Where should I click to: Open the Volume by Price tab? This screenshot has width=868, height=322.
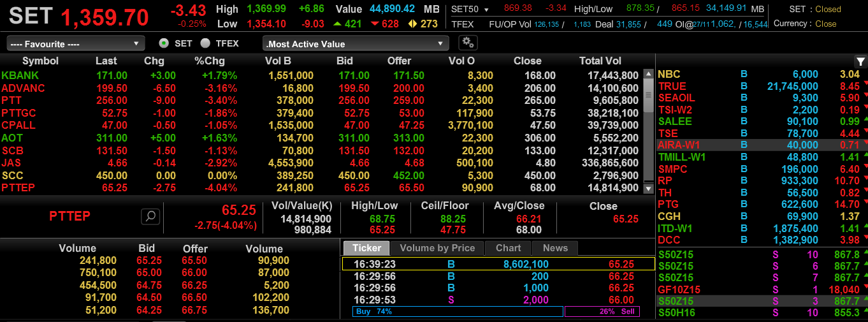(x=437, y=248)
